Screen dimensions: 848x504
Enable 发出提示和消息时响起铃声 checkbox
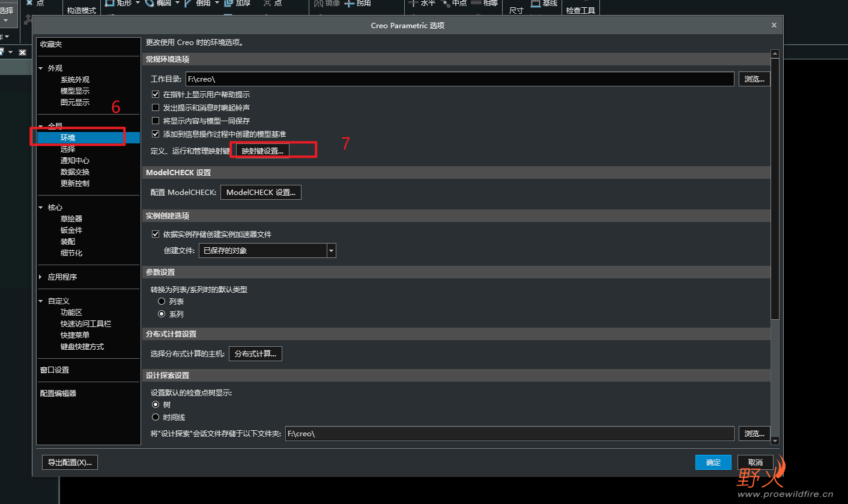coord(156,108)
